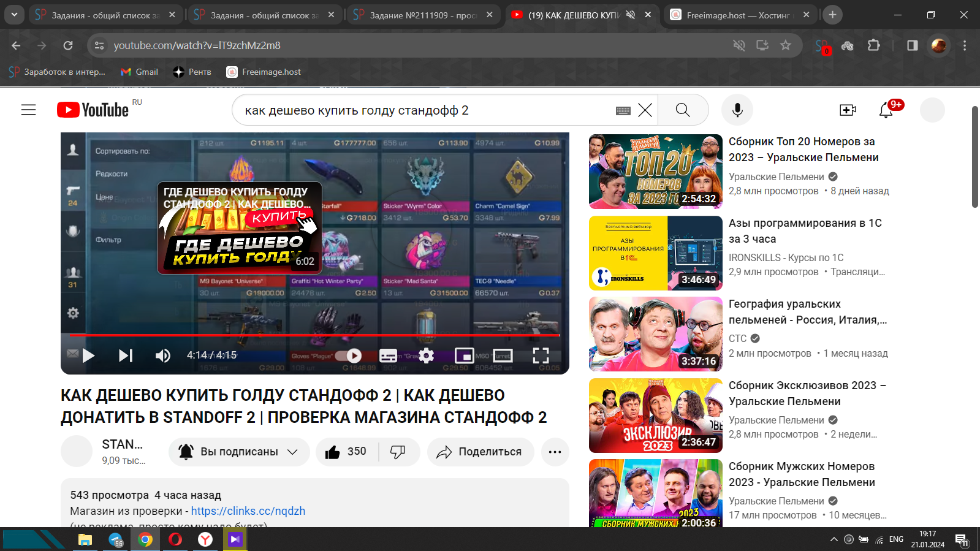Show hidden system tray icons
This screenshot has height=551, width=980.
pos(834,539)
